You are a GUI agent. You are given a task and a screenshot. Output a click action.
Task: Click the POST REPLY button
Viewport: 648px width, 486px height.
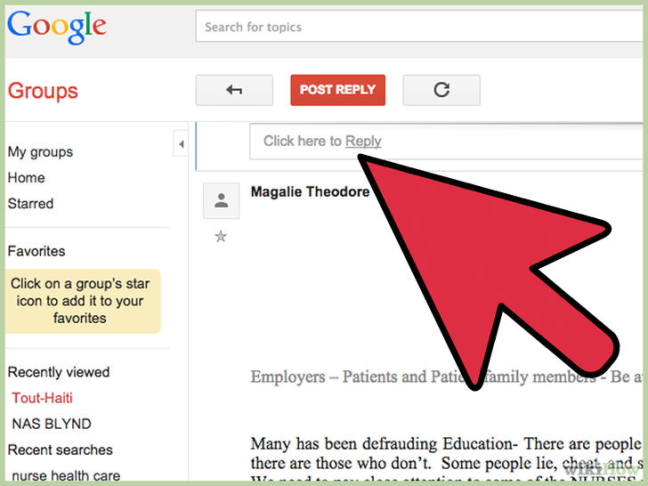click(x=338, y=90)
